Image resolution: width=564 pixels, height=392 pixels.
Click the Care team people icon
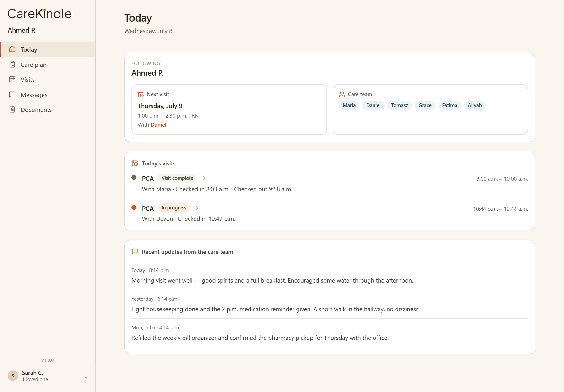tap(342, 94)
